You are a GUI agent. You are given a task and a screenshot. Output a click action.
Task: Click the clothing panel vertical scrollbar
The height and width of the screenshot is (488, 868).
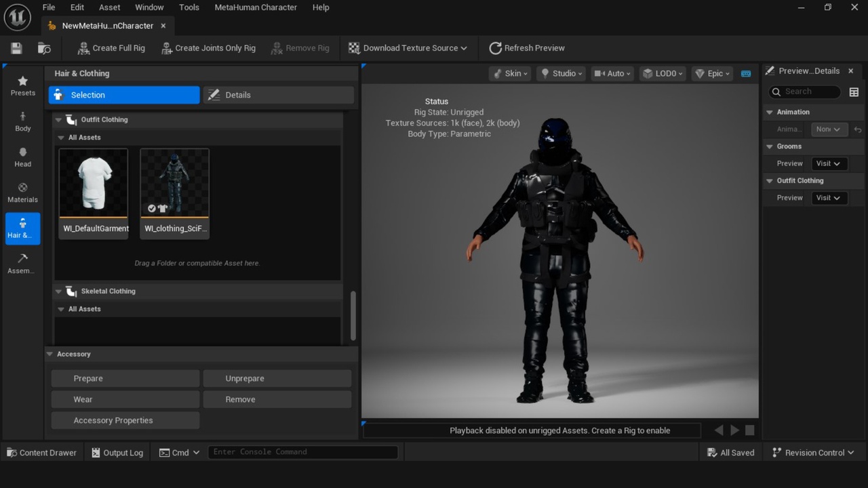coord(353,316)
